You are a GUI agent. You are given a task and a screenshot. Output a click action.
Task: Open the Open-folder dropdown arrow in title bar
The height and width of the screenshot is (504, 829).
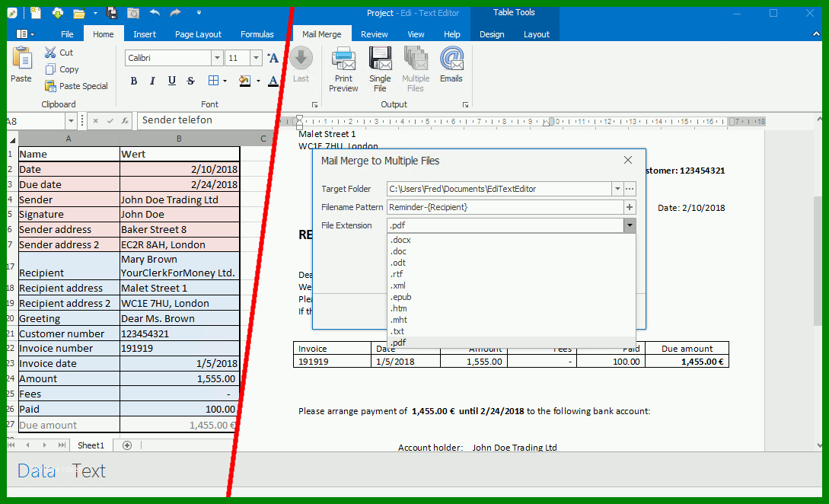pyautogui.click(x=95, y=13)
